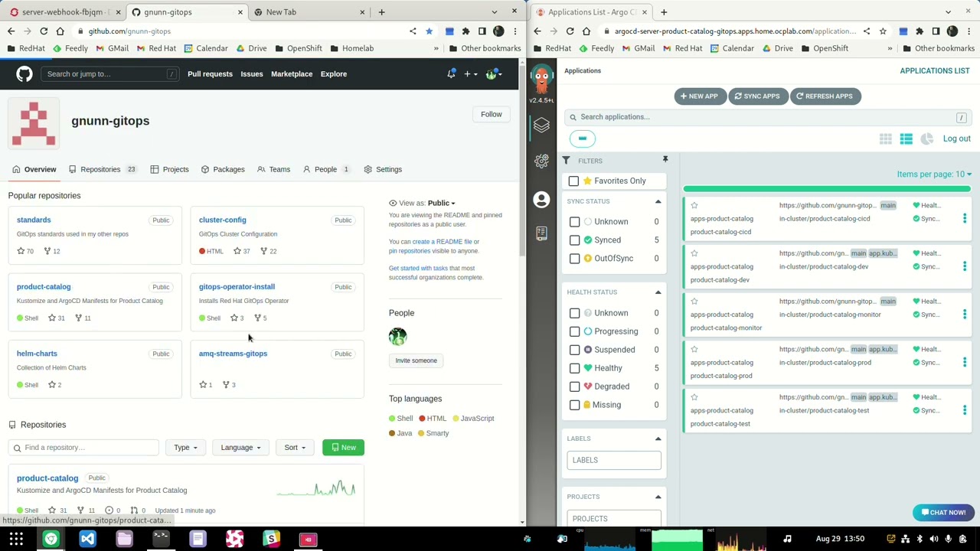980x551 pixels.
Task: Favorite the product-catalog-cicd app star
Action: pyautogui.click(x=694, y=205)
